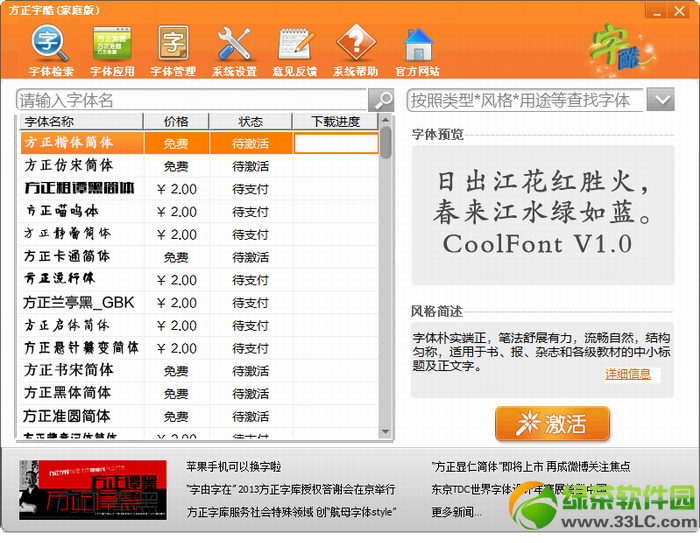The image size is (700, 543).
Task: Click the 按照类型*风格*用途等查找字体 filter field
Action: pyautogui.click(x=525, y=100)
